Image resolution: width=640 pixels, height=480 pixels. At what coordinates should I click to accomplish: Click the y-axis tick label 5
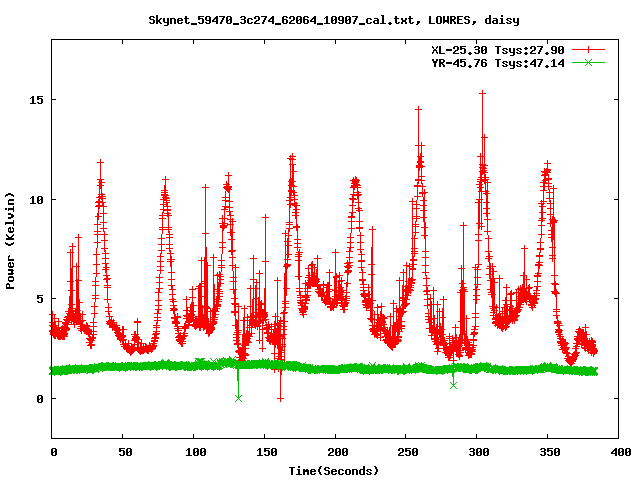point(40,299)
